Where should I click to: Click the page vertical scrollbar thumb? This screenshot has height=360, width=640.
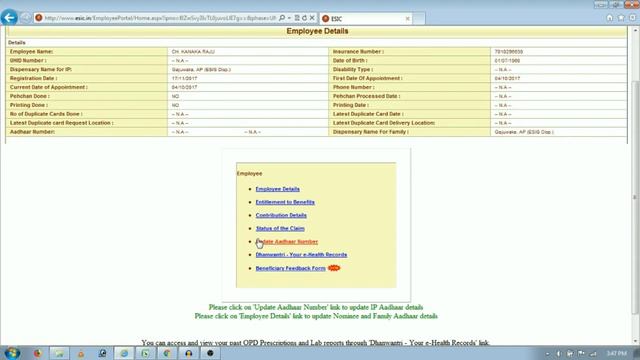click(x=636, y=197)
